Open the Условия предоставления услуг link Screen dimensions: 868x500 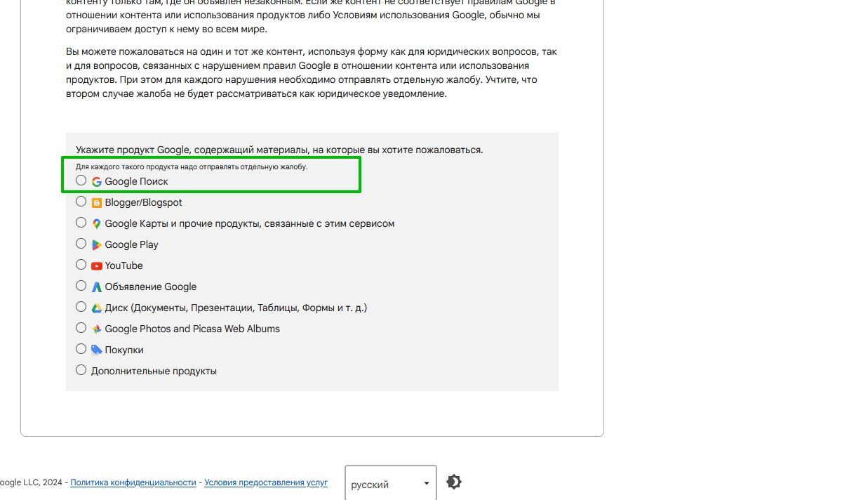(x=266, y=482)
